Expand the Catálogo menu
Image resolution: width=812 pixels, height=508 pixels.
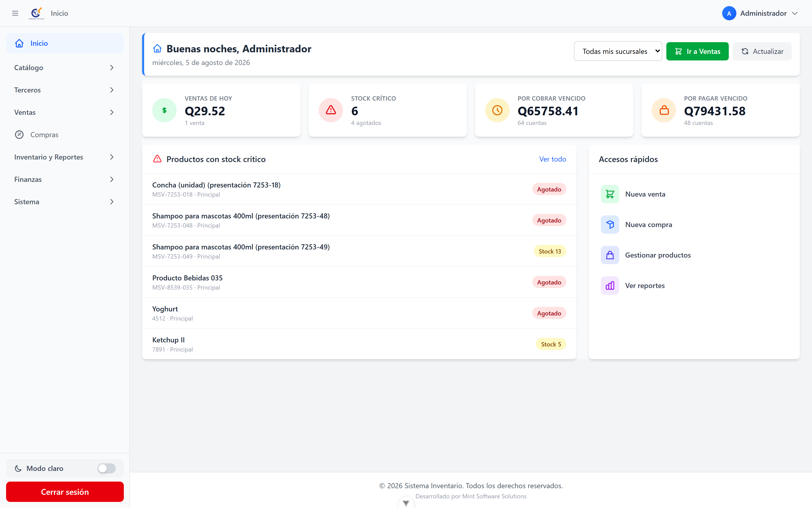65,68
